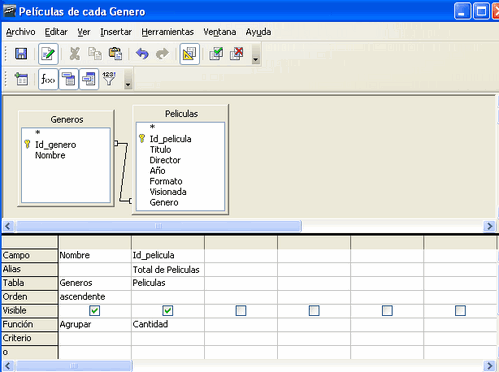
Task: Click the application title bar icon
Action: 9,11
